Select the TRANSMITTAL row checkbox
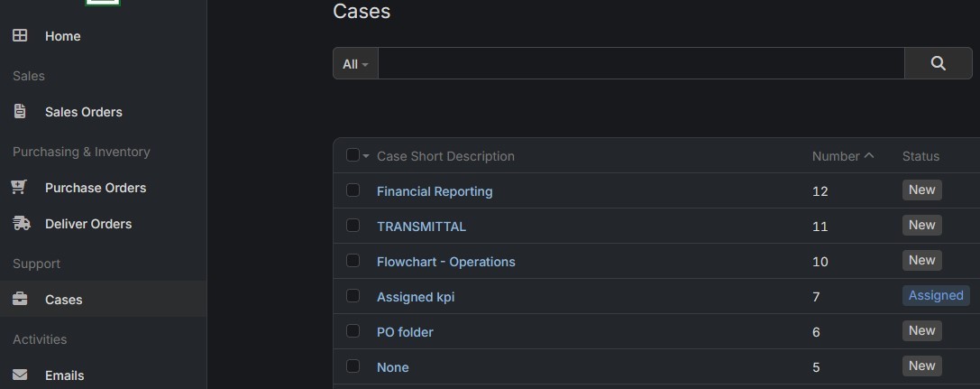 click(x=353, y=225)
